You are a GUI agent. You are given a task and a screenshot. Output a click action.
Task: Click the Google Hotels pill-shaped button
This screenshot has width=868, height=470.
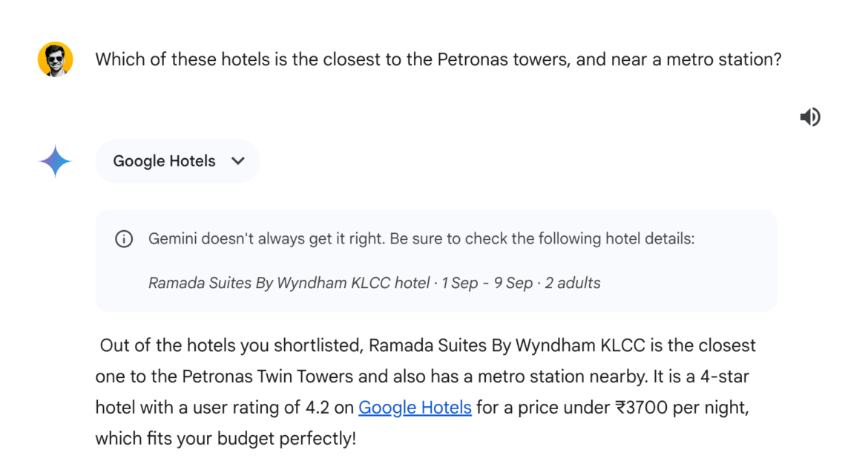pyautogui.click(x=177, y=161)
